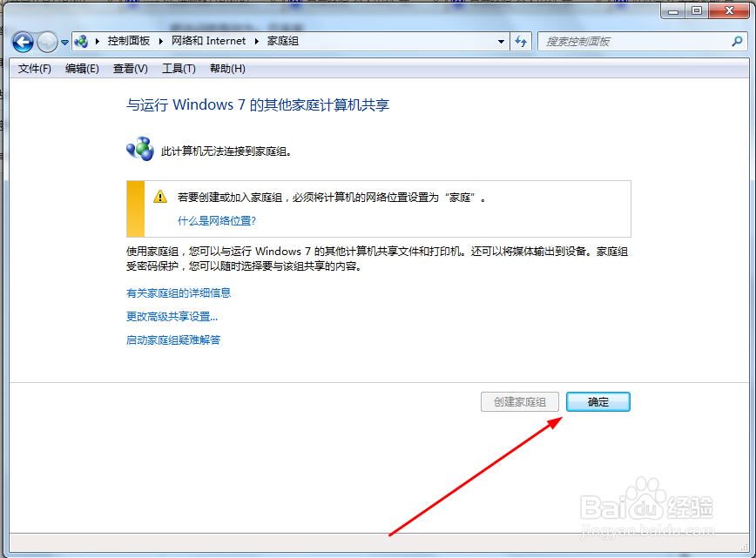Click the yellow warning triangle icon
This screenshot has width=756, height=558.
pyautogui.click(x=160, y=197)
